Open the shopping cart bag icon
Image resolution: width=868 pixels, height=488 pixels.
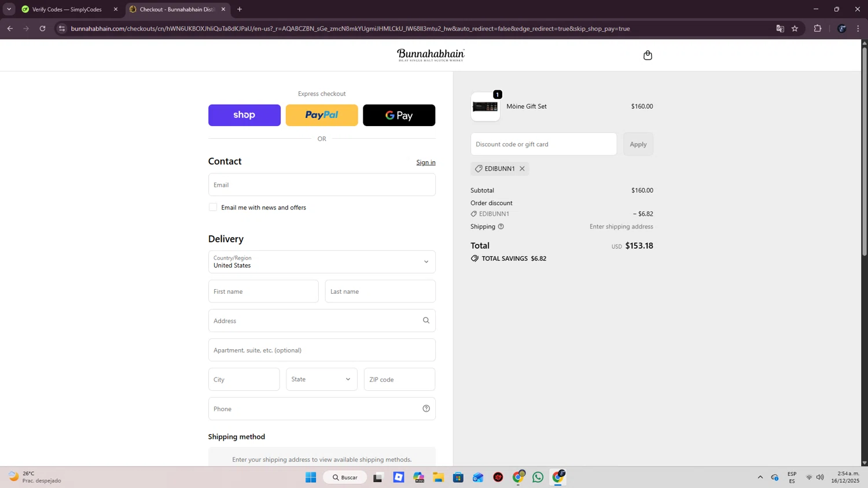click(648, 56)
